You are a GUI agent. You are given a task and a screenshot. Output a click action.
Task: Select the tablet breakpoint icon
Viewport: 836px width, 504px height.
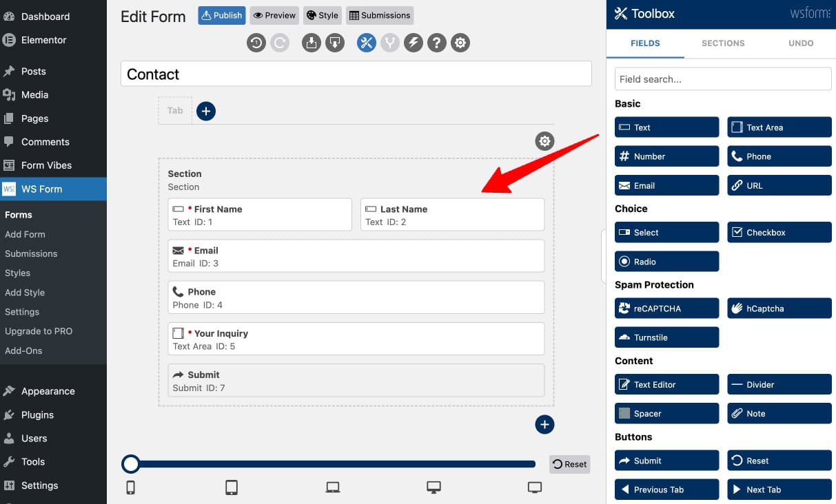pos(232,487)
